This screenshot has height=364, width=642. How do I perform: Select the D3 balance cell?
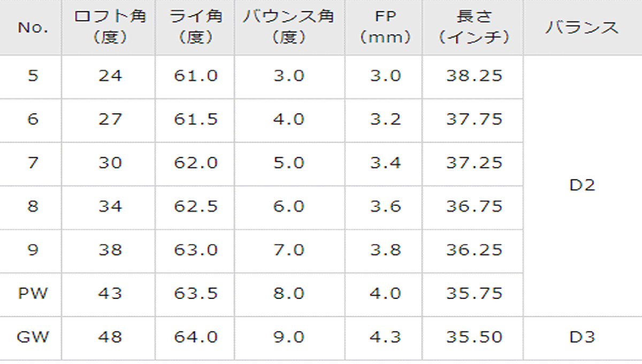[582, 337]
